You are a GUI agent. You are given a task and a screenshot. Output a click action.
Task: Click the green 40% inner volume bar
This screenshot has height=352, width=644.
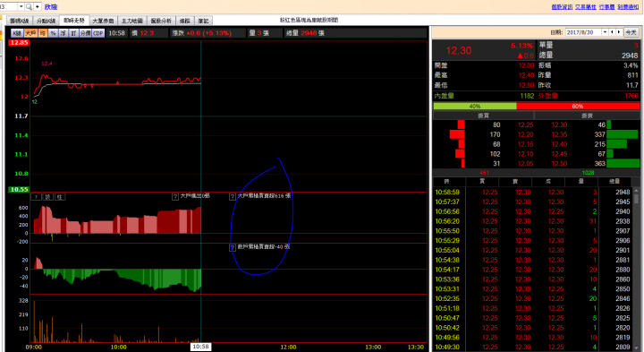(475, 106)
